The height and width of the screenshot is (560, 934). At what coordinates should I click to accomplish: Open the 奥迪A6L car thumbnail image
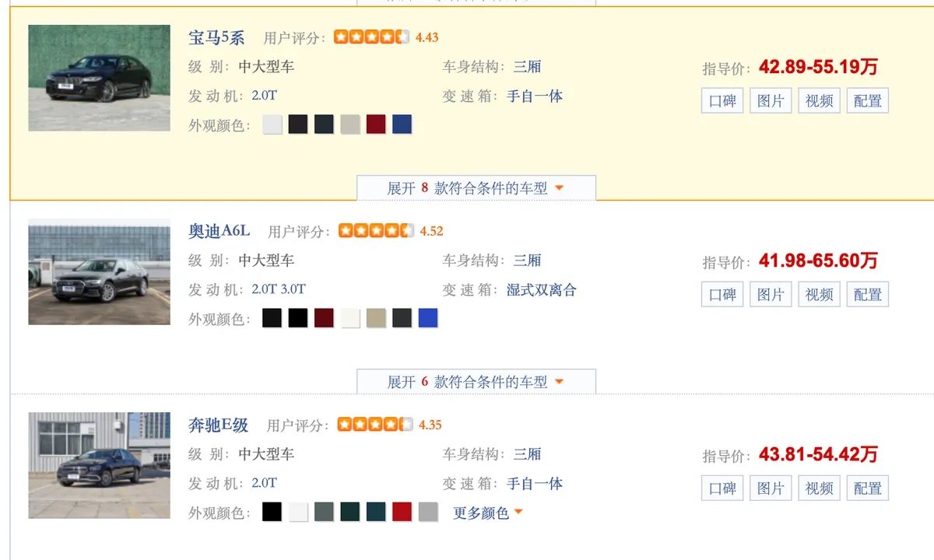(x=99, y=271)
